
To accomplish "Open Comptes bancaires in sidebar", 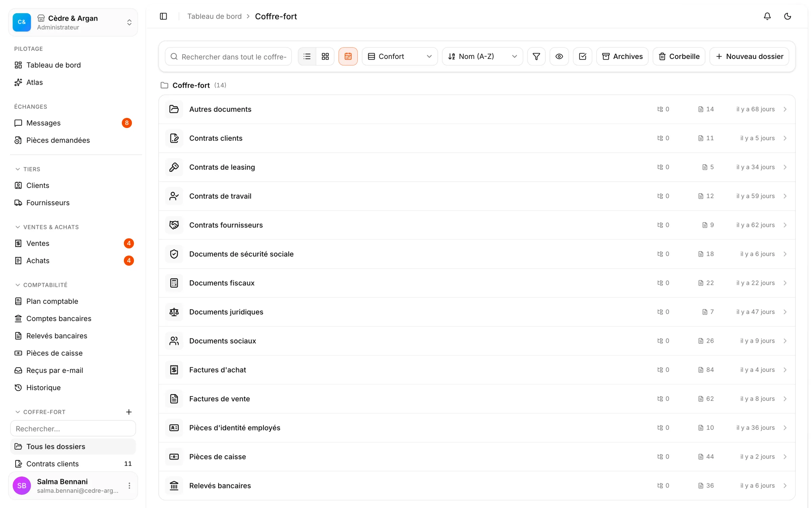I will (x=73, y=318).
